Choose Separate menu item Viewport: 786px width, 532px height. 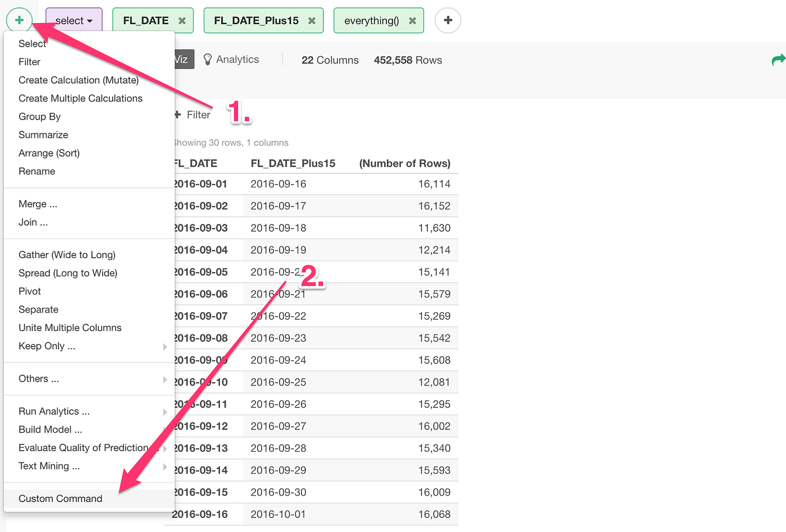click(x=38, y=309)
